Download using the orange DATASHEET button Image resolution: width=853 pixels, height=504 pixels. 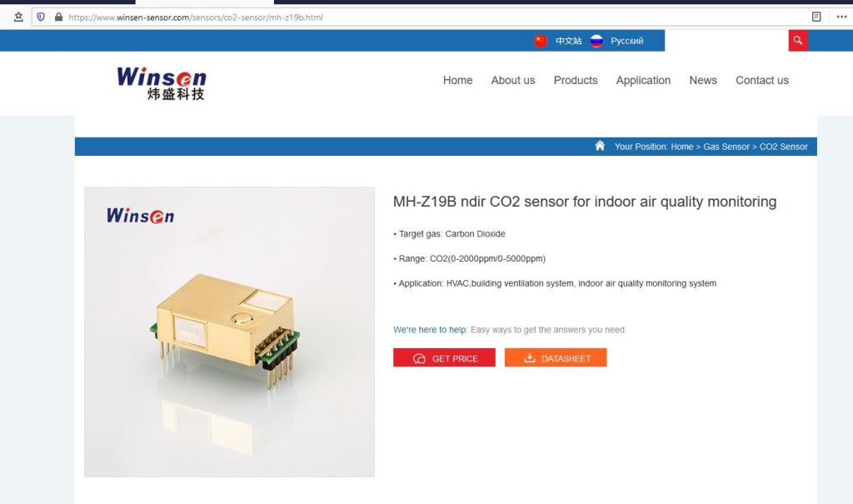coord(556,357)
